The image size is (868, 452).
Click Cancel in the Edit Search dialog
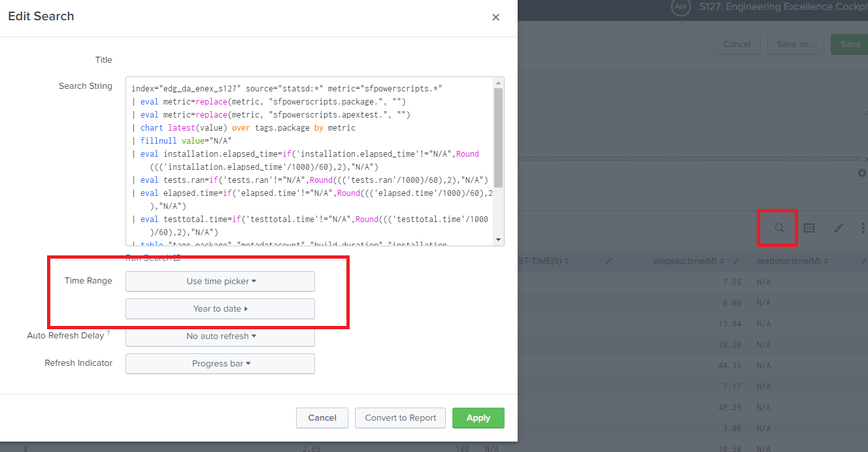(322, 418)
